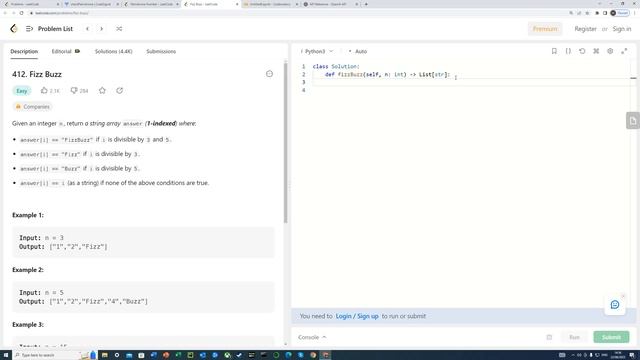Click the green Submit button
Screen dimensions: 640x360
click(x=611, y=337)
